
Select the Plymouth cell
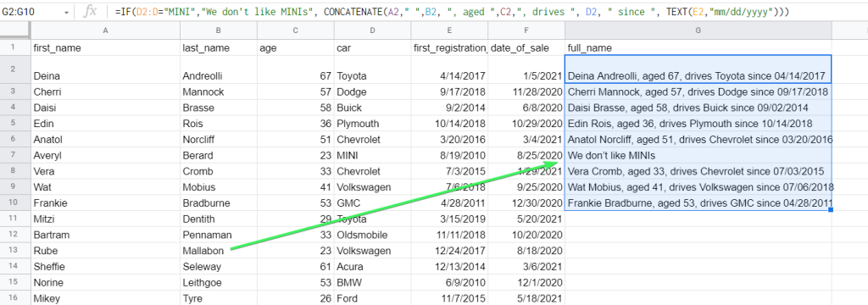click(373, 124)
